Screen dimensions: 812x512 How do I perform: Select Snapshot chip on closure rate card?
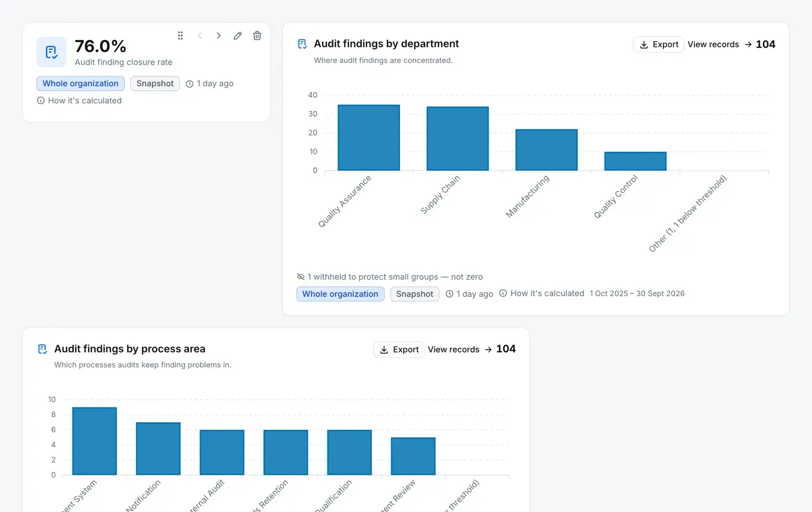(x=155, y=83)
